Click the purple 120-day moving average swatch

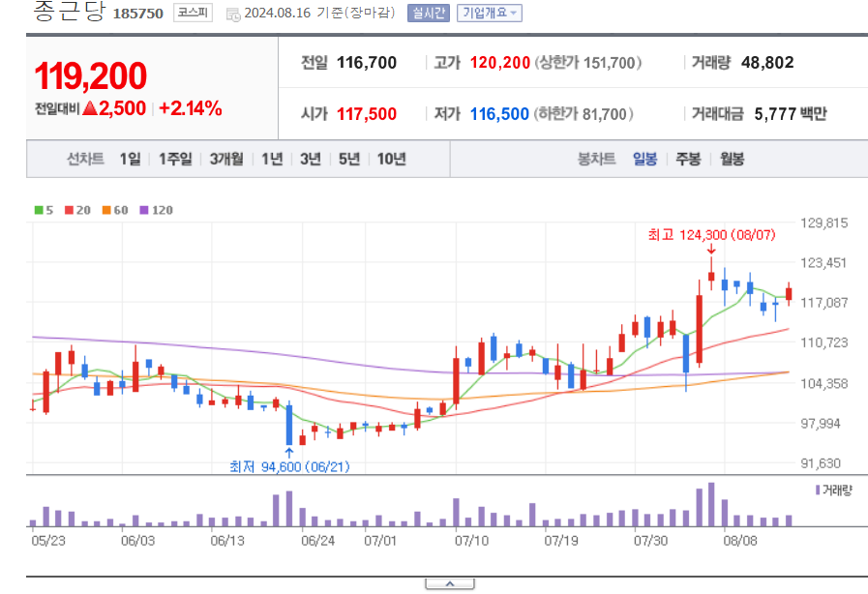click(144, 210)
